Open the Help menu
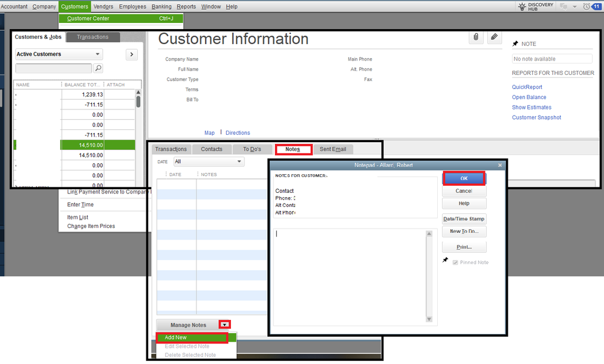The image size is (604, 364). (232, 7)
